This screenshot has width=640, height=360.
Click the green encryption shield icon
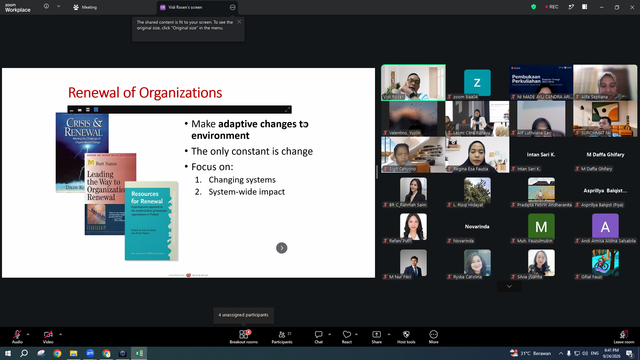(533, 7)
